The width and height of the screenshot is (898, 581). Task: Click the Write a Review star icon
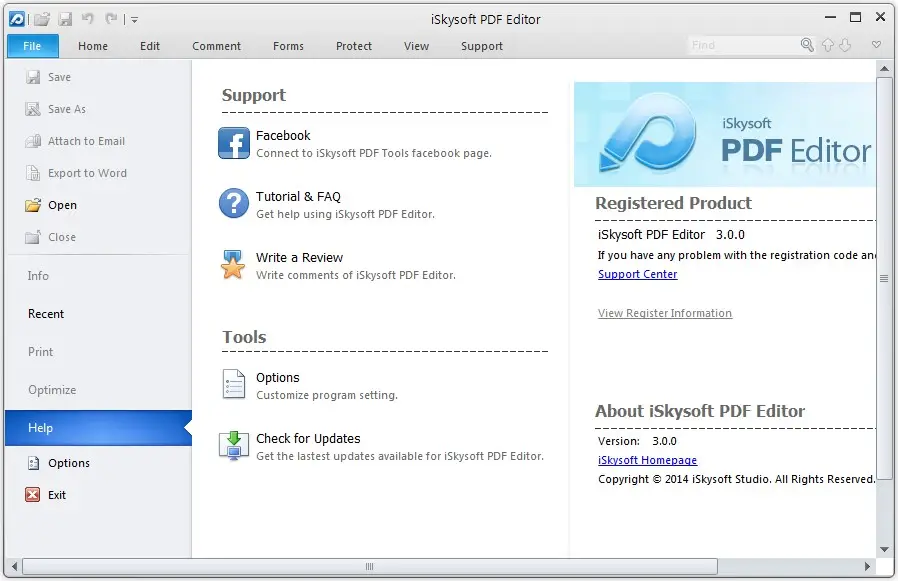pos(233,265)
